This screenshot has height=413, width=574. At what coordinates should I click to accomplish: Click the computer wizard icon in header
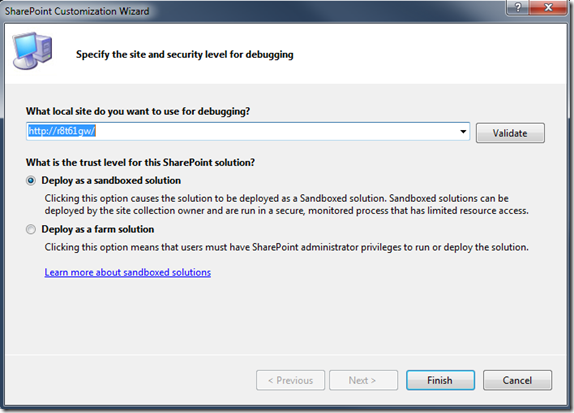32,51
